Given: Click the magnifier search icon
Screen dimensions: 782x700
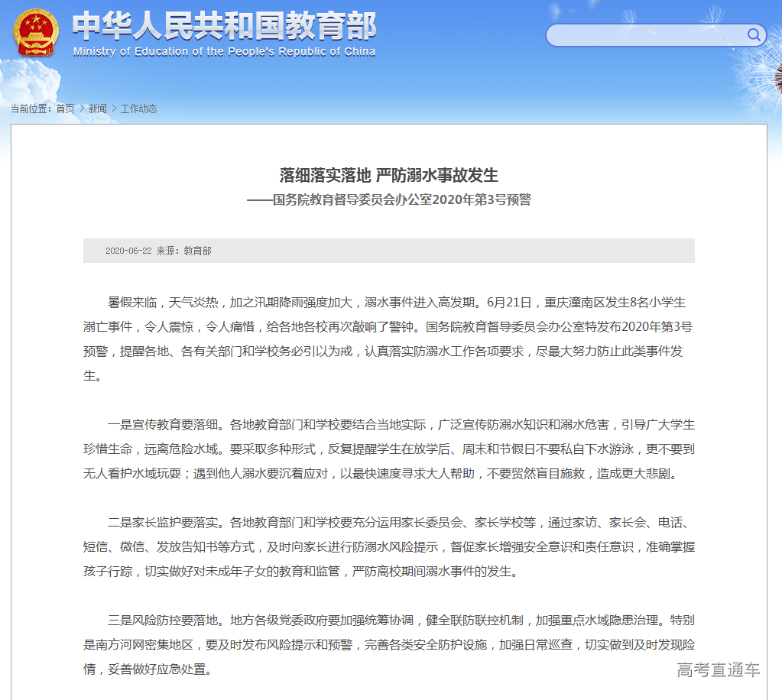Looking at the screenshot, I should [754, 34].
